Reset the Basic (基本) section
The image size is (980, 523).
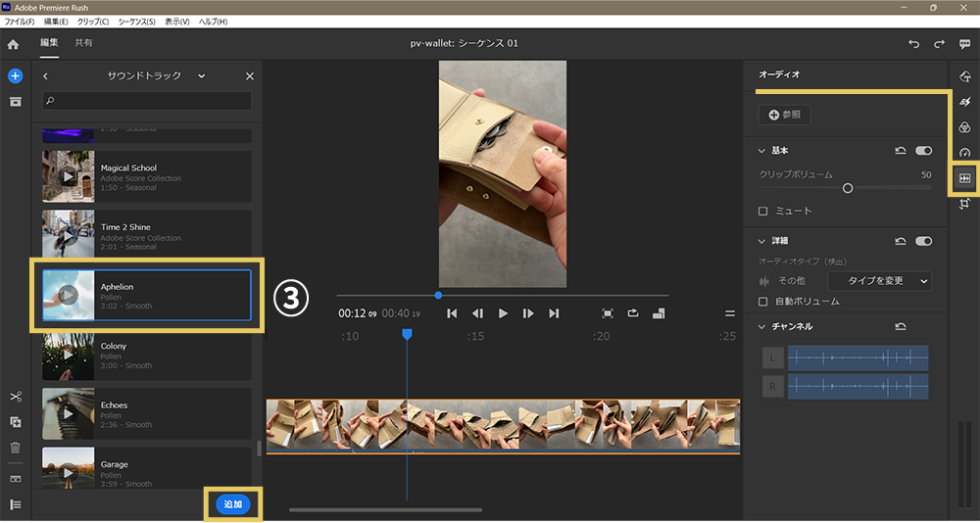pos(901,151)
